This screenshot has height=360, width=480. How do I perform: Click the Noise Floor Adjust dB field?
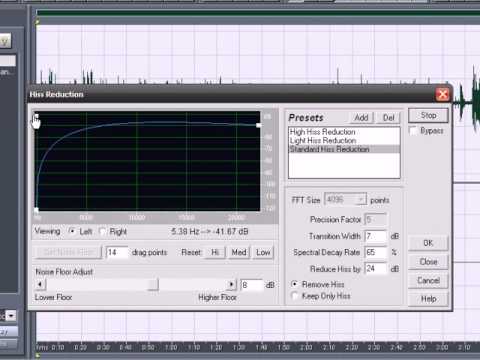(252, 285)
